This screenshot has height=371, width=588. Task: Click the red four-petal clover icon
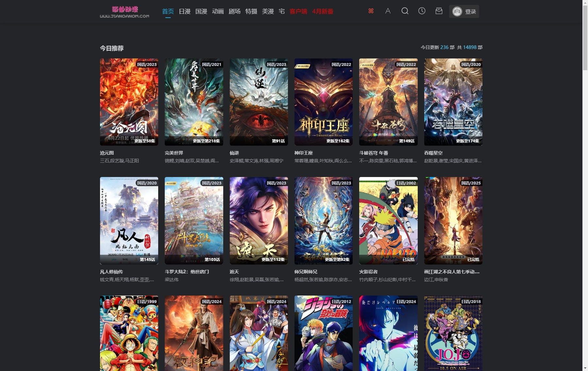coord(371,11)
